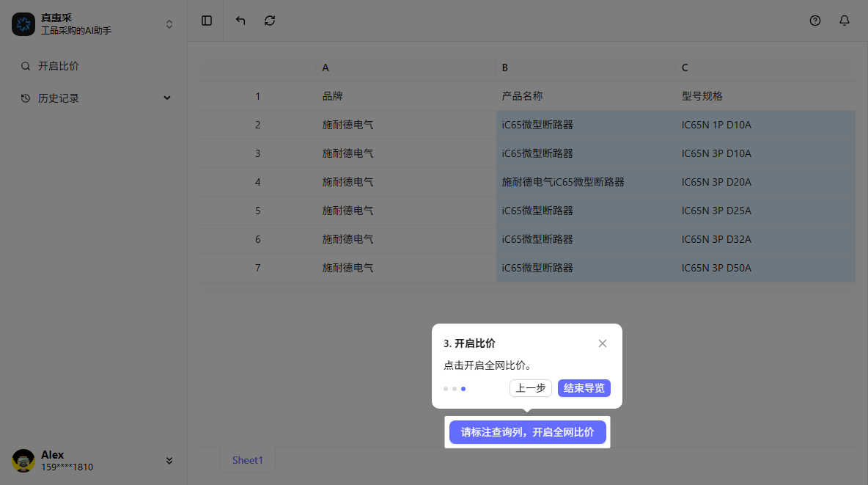This screenshot has height=485, width=868.
Task: Switch to the Sheet1 tab
Action: pyautogui.click(x=247, y=460)
